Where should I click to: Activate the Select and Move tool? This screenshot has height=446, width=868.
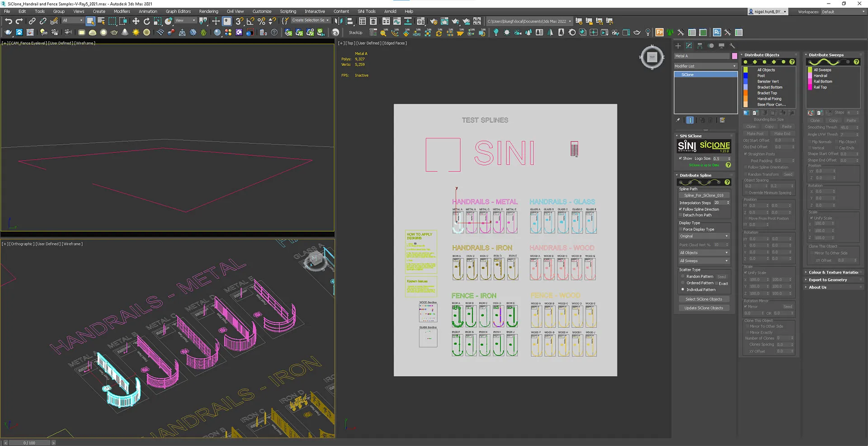pyautogui.click(x=136, y=21)
